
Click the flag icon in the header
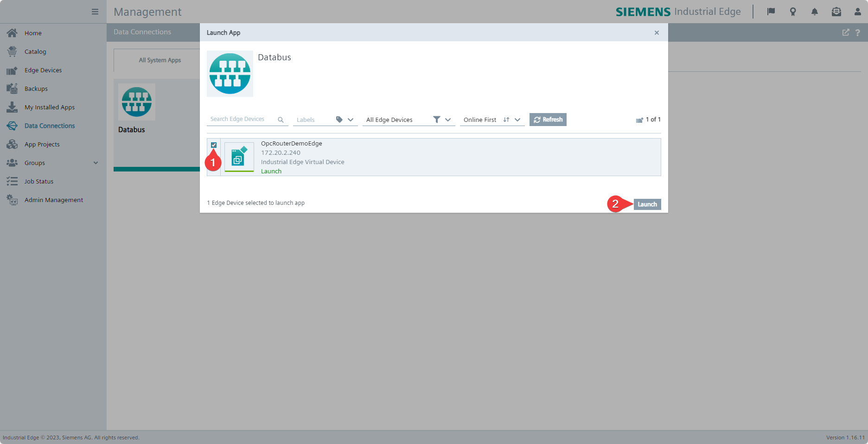coord(771,12)
